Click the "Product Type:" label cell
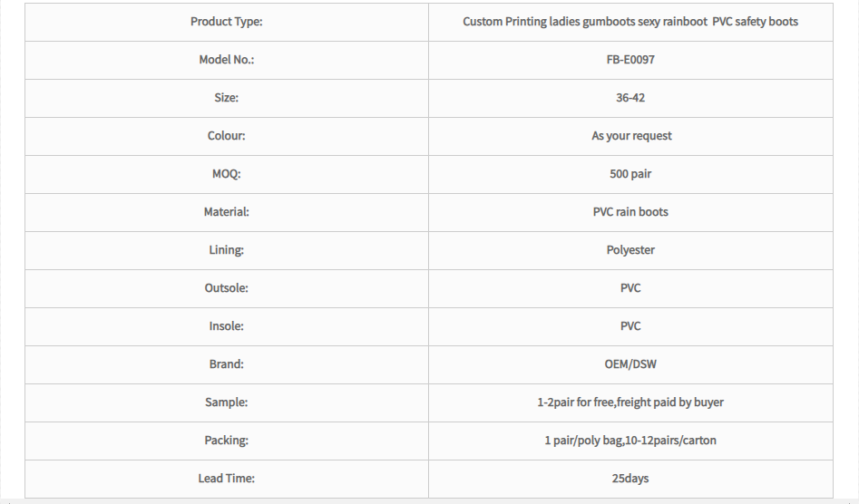Image resolution: width=859 pixels, height=504 pixels. [x=227, y=22]
